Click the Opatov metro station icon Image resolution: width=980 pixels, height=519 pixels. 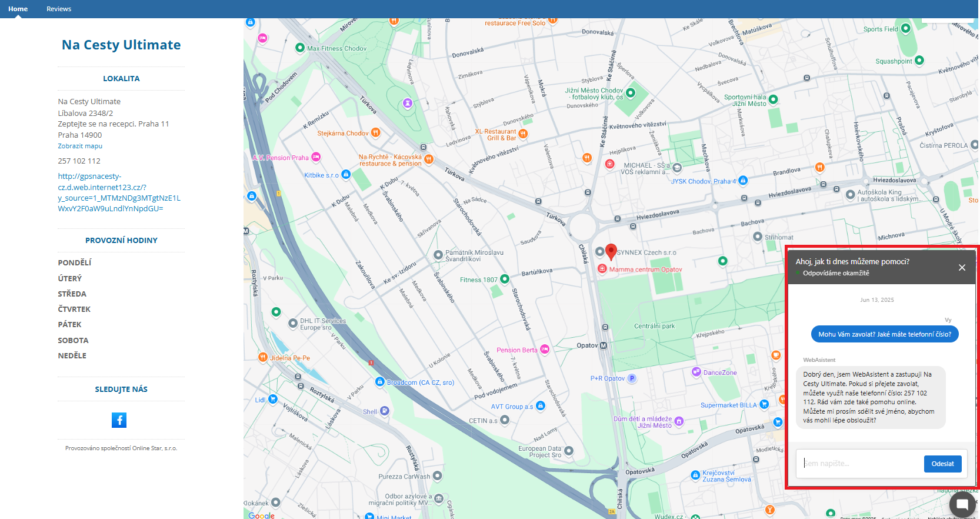pos(603,345)
